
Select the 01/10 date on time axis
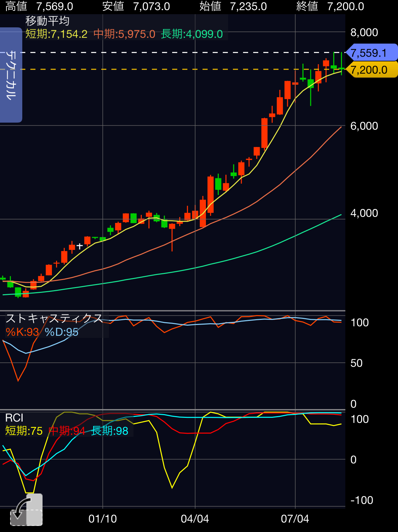103,518
